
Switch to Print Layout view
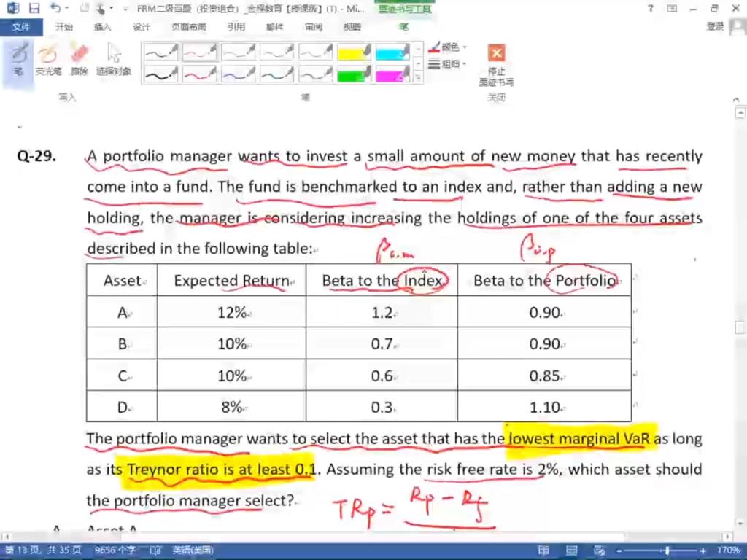[x=571, y=551]
